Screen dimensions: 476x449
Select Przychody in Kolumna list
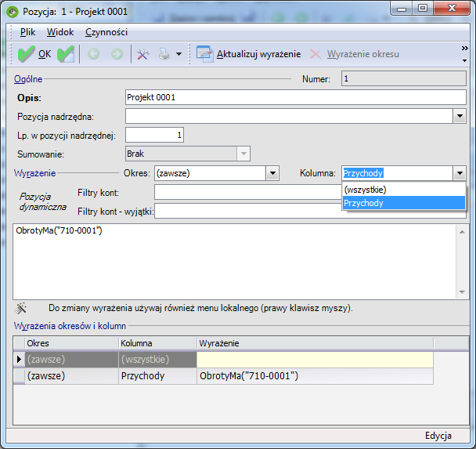pos(404,203)
